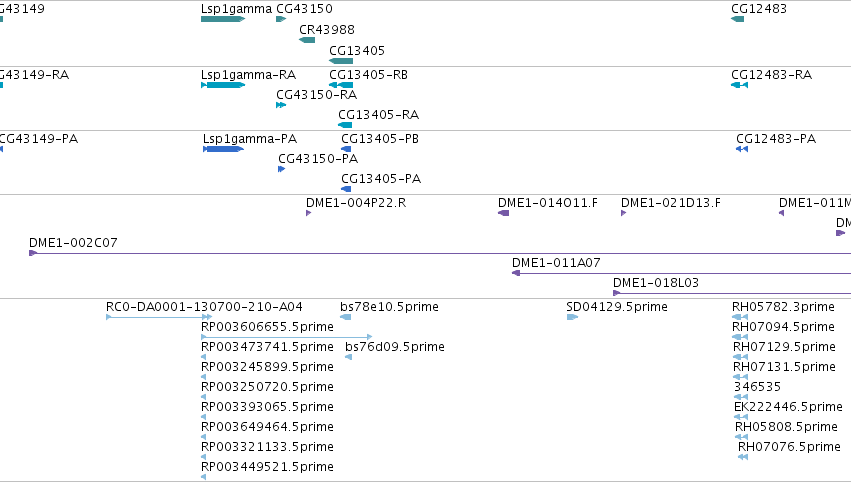Click the CG43150 gene label
The image size is (851, 482).
(x=304, y=9)
